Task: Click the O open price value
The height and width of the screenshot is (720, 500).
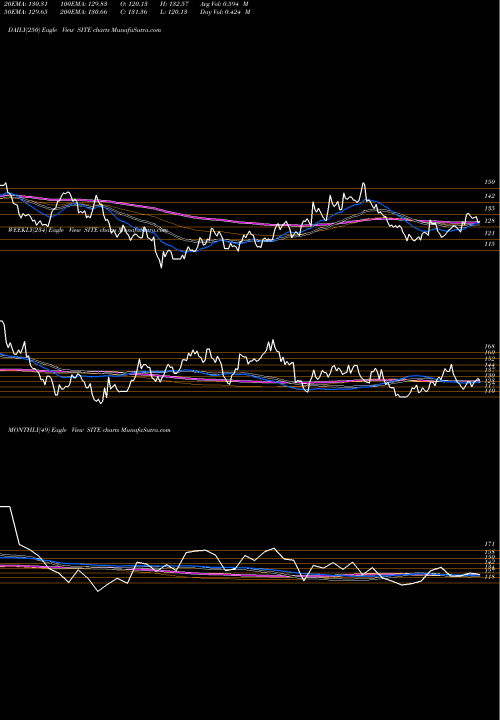Action: pyautogui.click(x=132, y=4)
